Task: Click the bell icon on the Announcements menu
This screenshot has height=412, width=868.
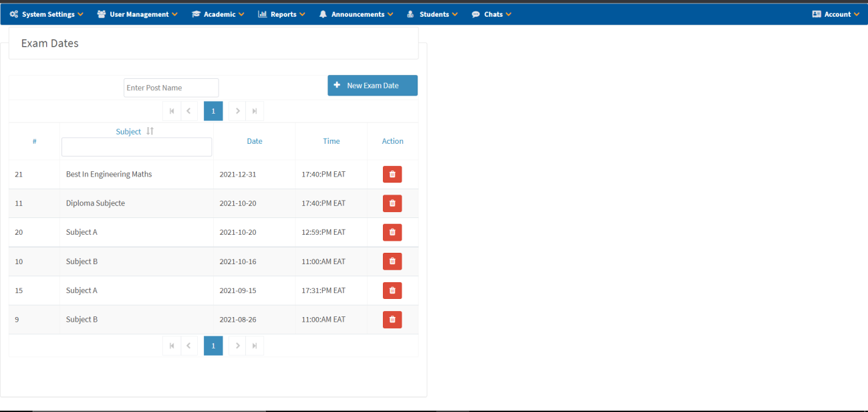Action: tap(323, 13)
